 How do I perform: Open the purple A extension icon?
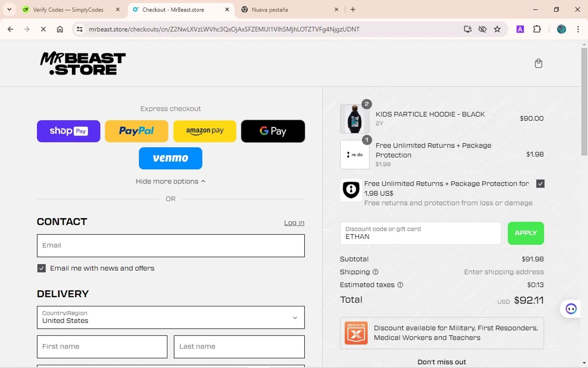520,29
